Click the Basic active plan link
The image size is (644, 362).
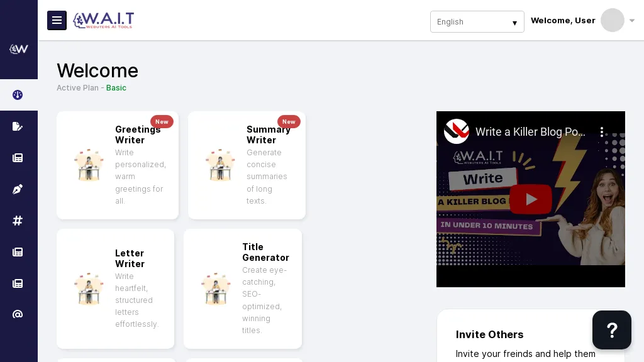pos(116,88)
